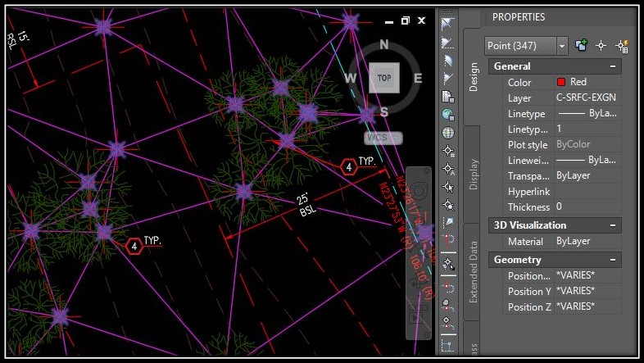Click the Select Objects crosshair icon
Viewport: 644px width, 363px height.
[601, 46]
